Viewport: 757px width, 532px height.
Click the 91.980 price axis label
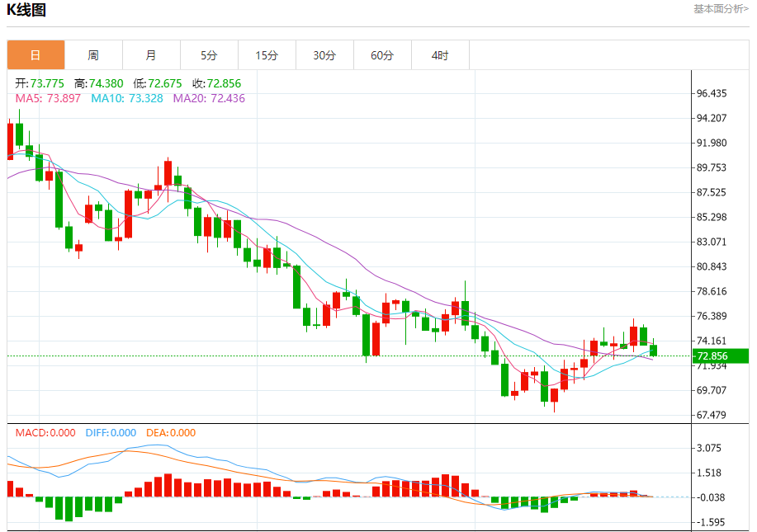(x=712, y=143)
